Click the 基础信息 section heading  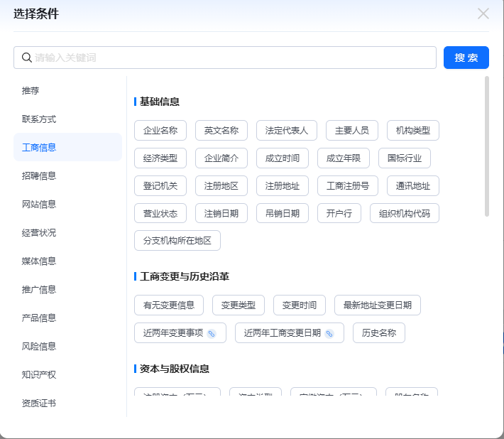click(x=160, y=102)
